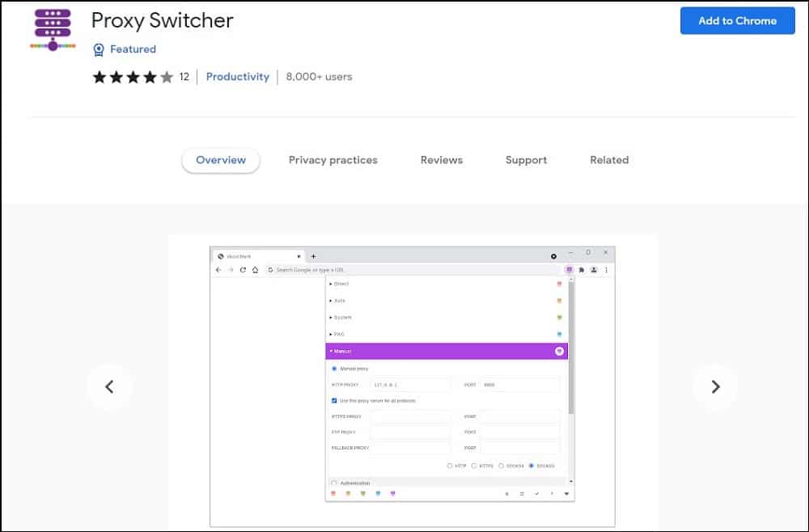
Task: Click the fallback proxy address field
Action: tap(410, 448)
